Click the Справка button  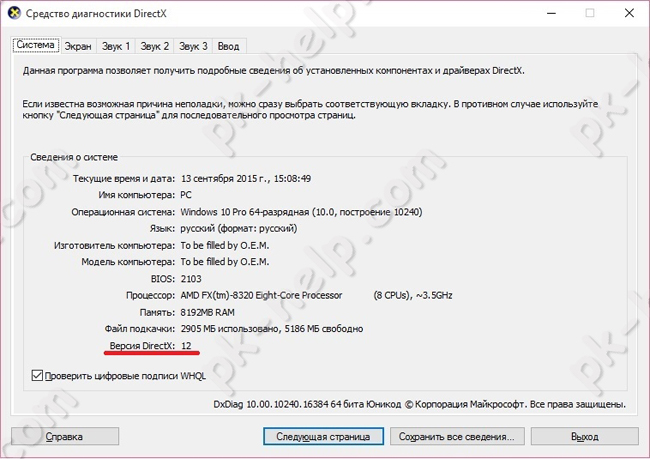tap(65, 437)
